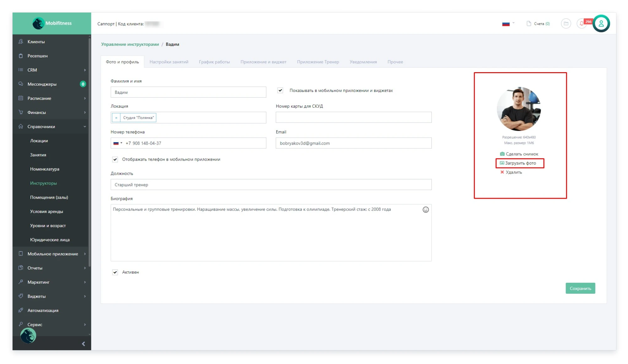Open the notifications bell with 266 badge
This screenshot has height=364, width=628.
582,24
